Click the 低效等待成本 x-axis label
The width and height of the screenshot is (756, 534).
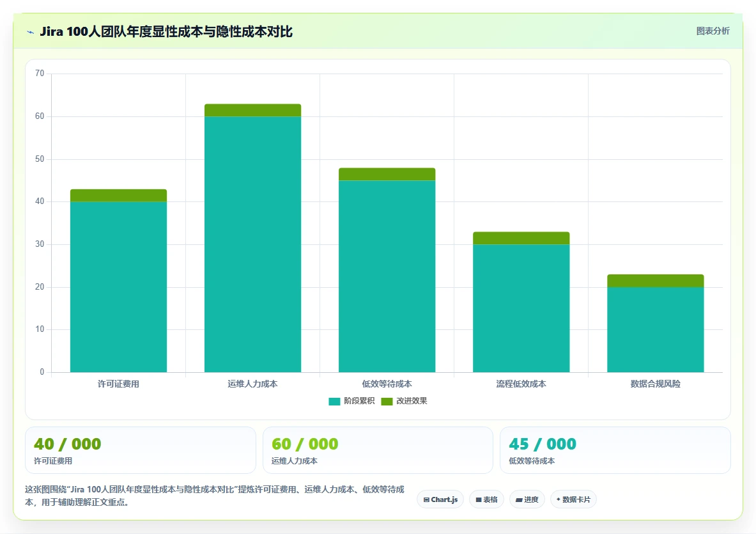[387, 384]
